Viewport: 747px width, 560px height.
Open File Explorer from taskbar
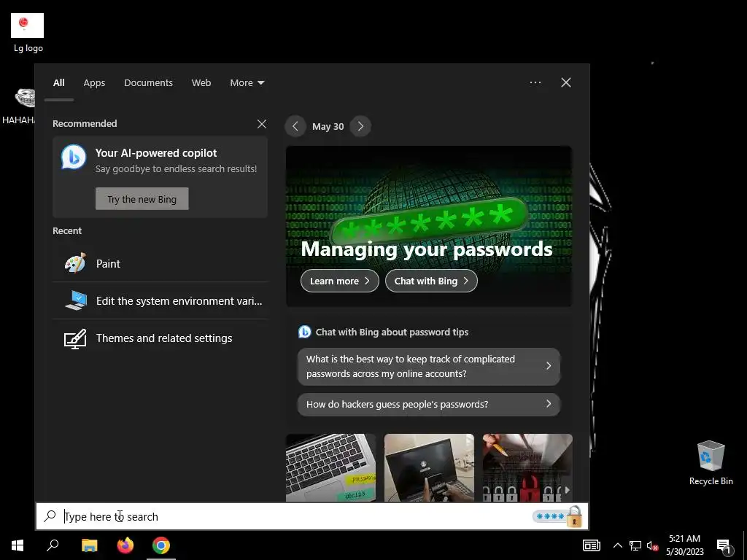pyautogui.click(x=89, y=545)
